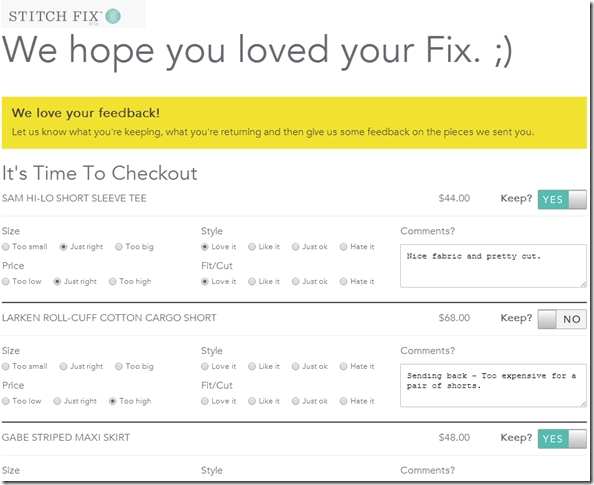Click the Sam Hi-Lo Short Sleeve Tee title

click(x=74, y=198)
